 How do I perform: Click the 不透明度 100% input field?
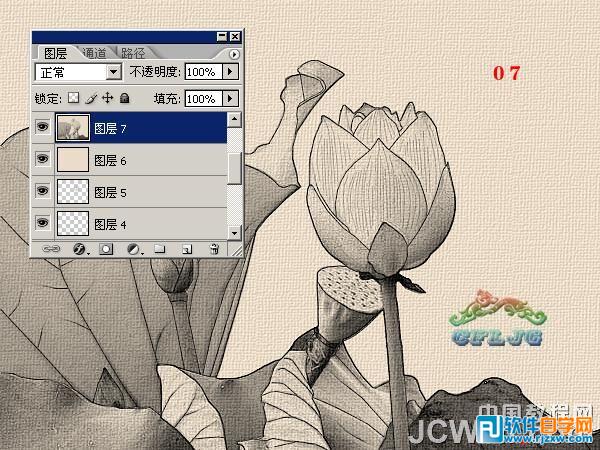203,72
